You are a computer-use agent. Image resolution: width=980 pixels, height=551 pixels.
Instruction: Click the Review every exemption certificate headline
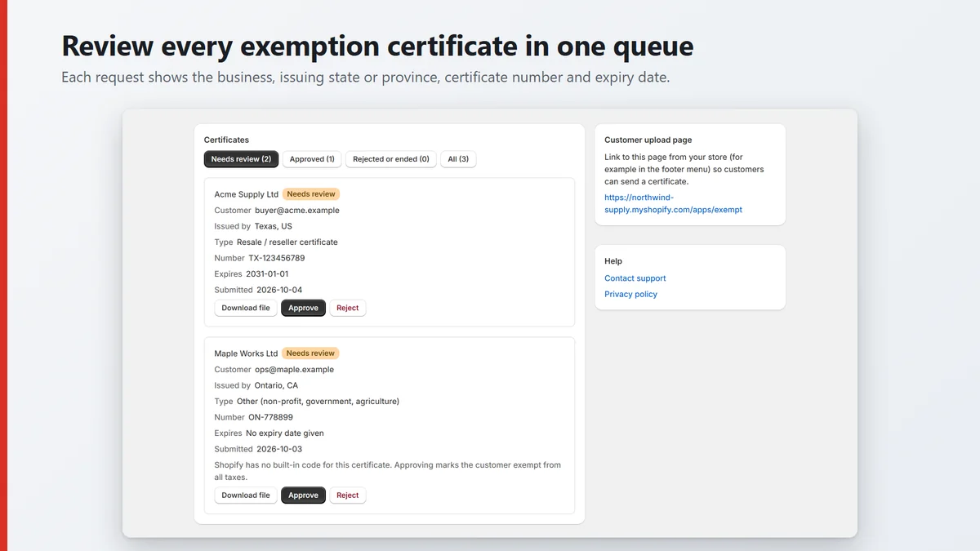[x=377, y=46]
